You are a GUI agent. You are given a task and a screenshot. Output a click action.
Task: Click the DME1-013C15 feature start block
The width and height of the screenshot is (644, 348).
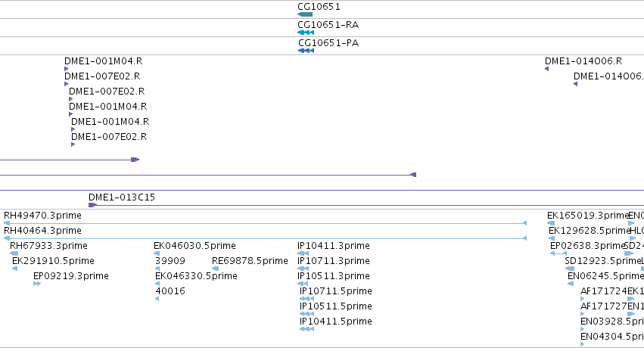click(x=92, y=205)
